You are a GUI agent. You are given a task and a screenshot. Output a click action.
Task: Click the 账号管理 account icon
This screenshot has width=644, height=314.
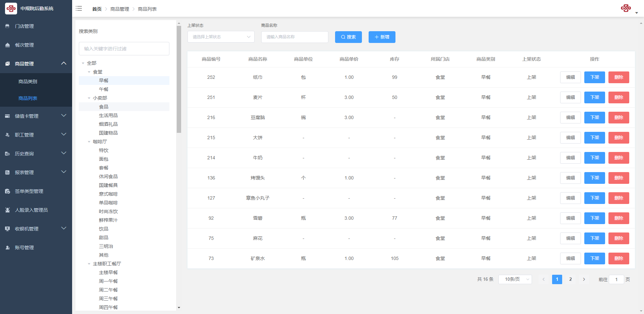pyautogui.click(x=7, y=247)
